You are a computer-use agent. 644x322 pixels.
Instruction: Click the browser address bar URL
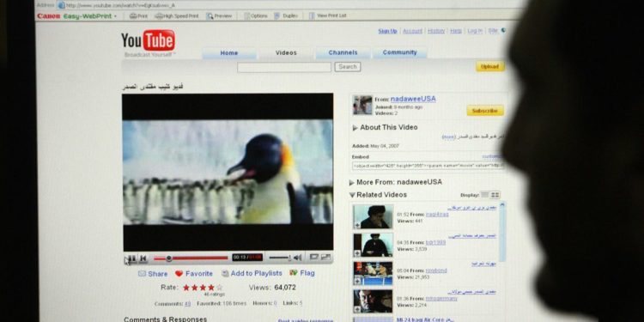(120, 5)
